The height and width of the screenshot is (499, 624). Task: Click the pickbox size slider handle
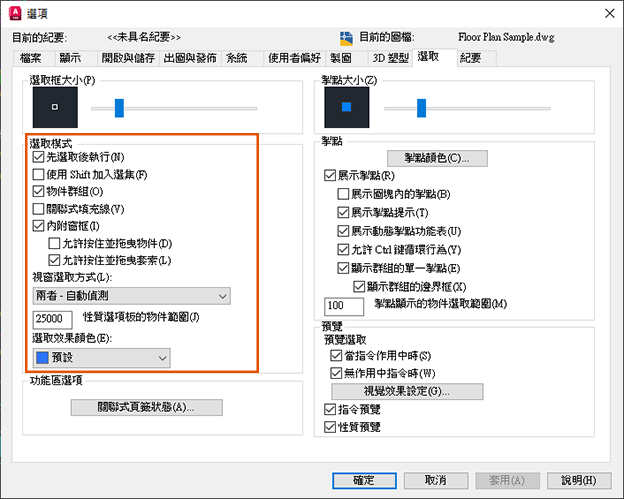click(x=119, y=108)
